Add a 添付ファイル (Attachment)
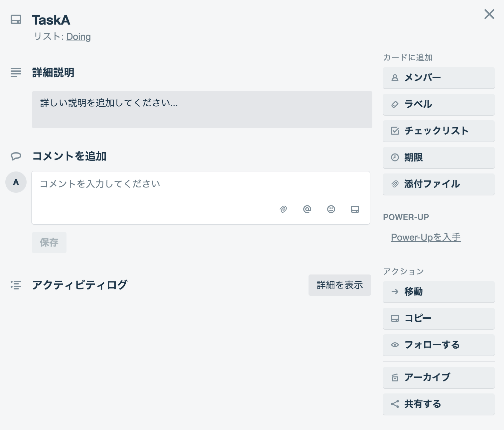The image size is (504, 430). click(x=439, y=184)
